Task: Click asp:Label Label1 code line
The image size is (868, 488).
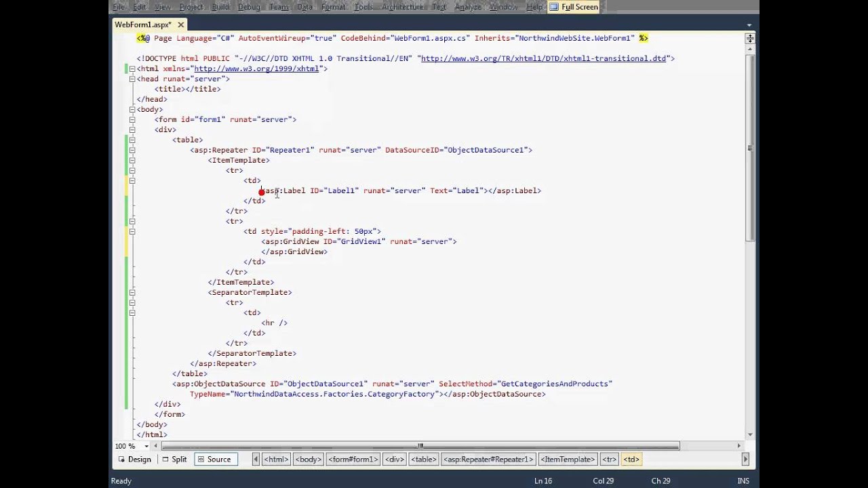Action: [400, 190]
